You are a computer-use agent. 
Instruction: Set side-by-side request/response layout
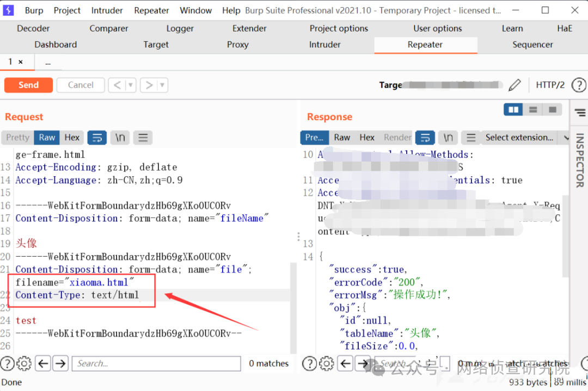pos(513,110)
